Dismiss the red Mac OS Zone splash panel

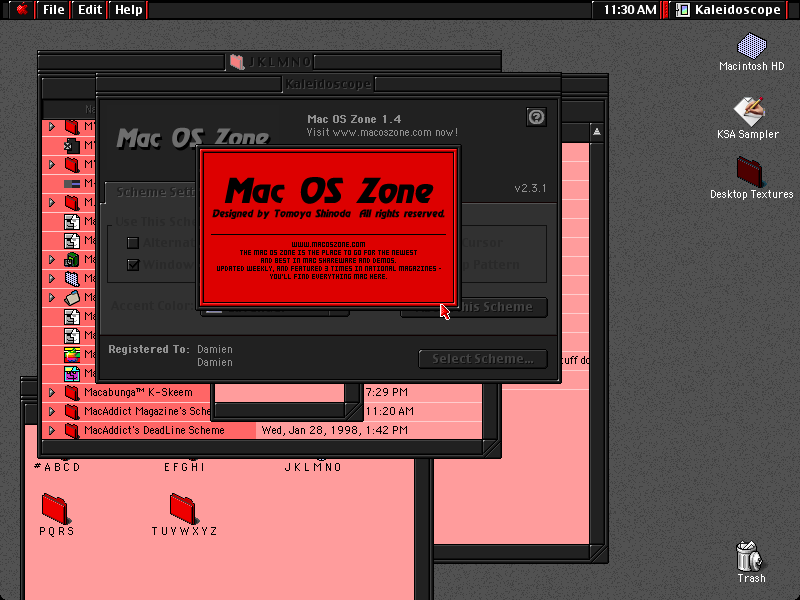329,227
